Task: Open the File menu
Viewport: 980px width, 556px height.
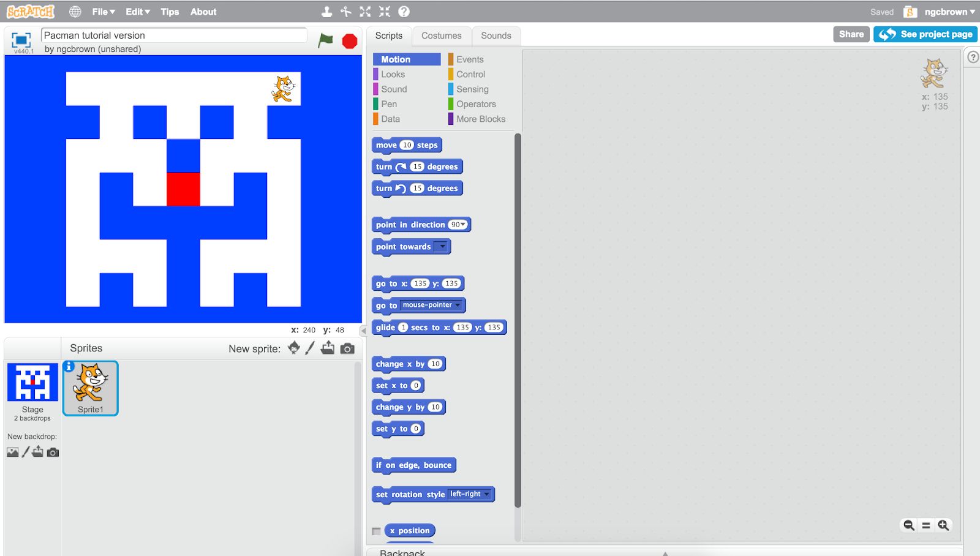Action: pyautogui.click(x=104, y=12)
